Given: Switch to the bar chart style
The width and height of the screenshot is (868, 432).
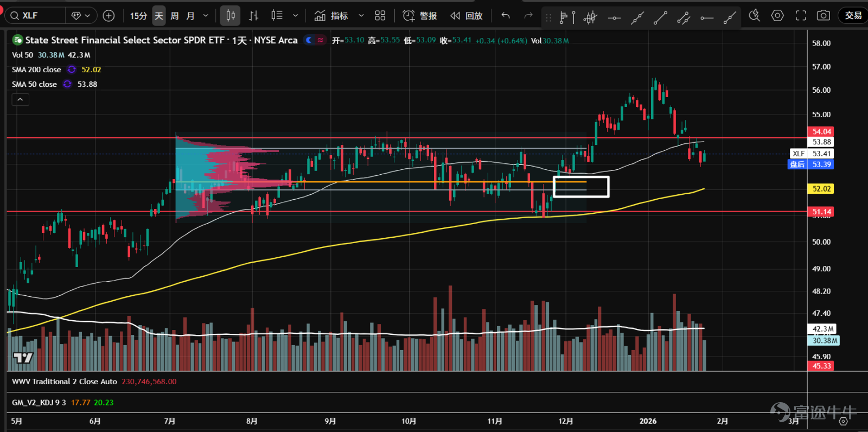Looking at the screenshot, I should tap(253, 16).
